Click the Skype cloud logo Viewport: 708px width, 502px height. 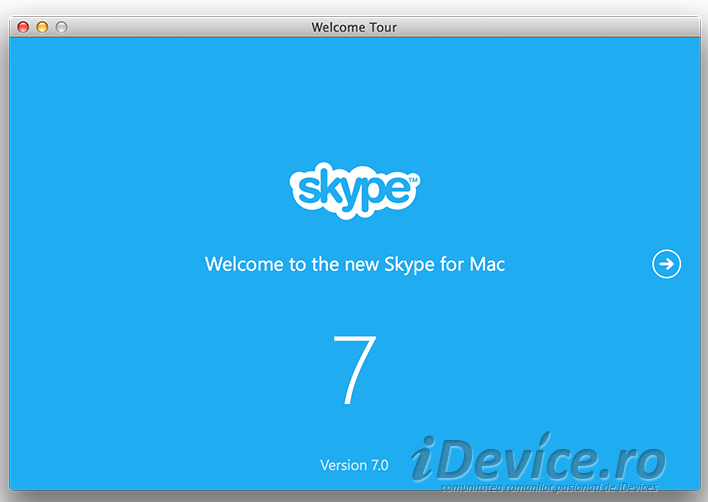tap(354, 190)
